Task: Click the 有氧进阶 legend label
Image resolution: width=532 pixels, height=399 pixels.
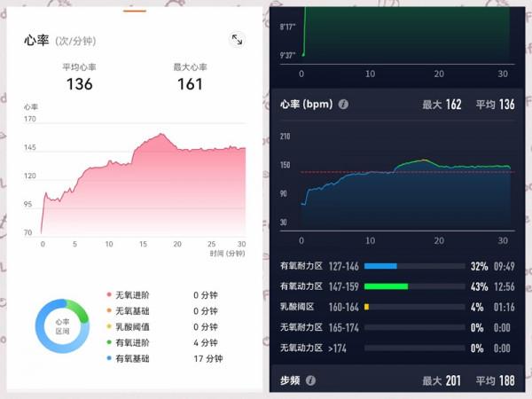Action: click(x=133, y=342)
